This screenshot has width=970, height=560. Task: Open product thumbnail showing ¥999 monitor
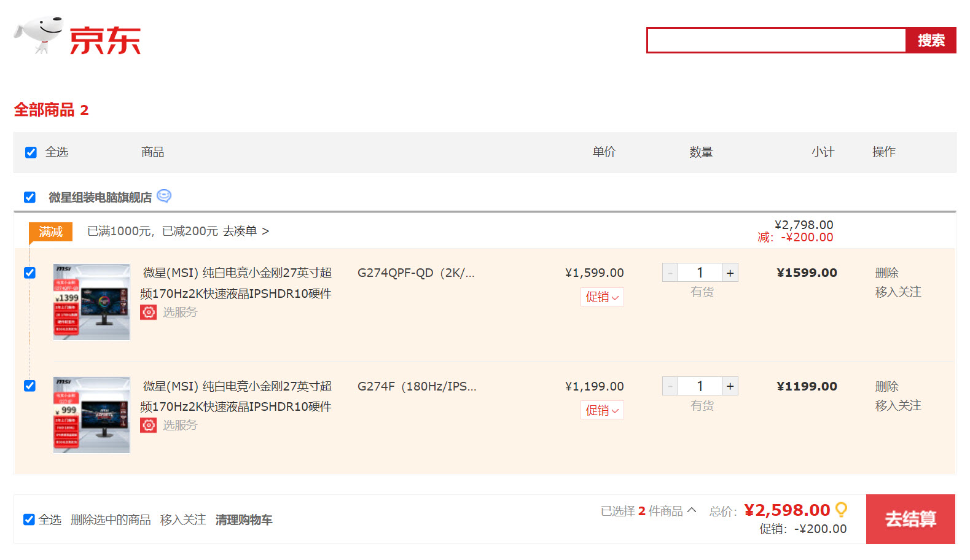tap(92, 415)
